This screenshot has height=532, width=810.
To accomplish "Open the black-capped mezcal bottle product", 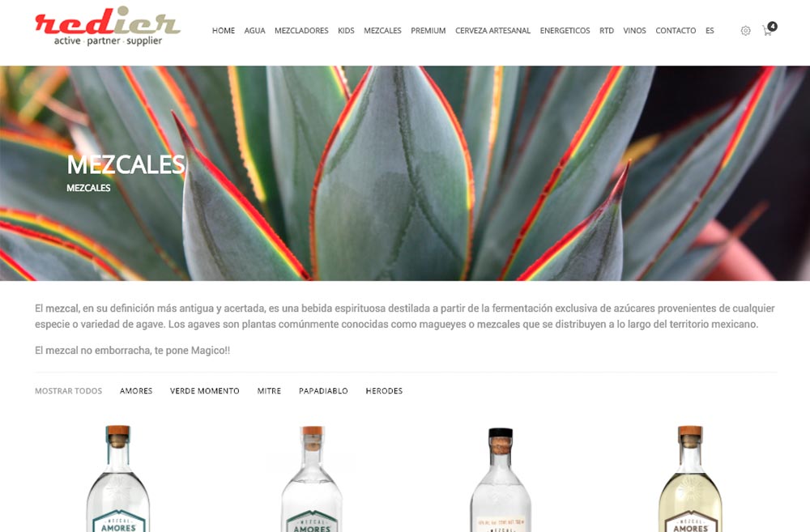I will 501,479.
